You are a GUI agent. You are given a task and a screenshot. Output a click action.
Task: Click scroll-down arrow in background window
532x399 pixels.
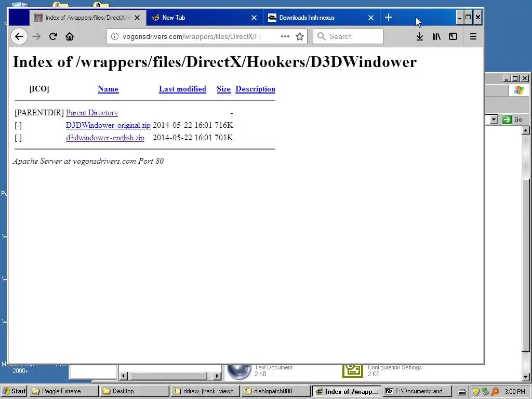click(x=526, y=377)
